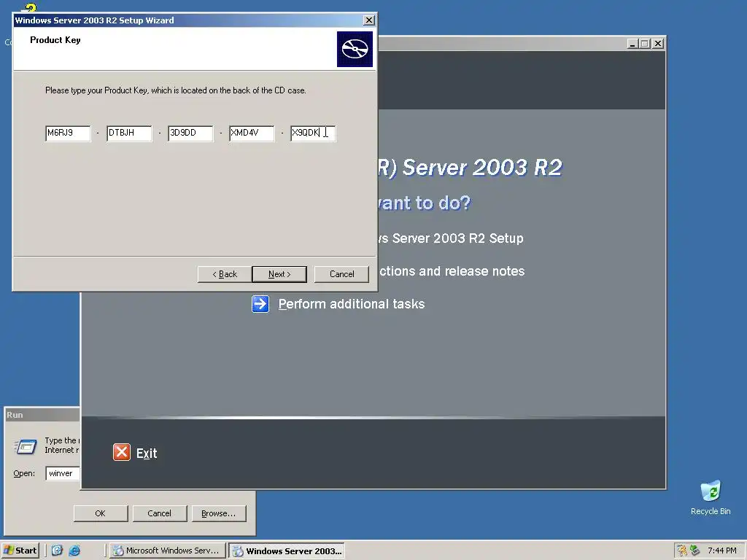Switch to Windows Server 2003... taskbar button
The height and width of the screenshot is (560, 747).
point(287,551)
